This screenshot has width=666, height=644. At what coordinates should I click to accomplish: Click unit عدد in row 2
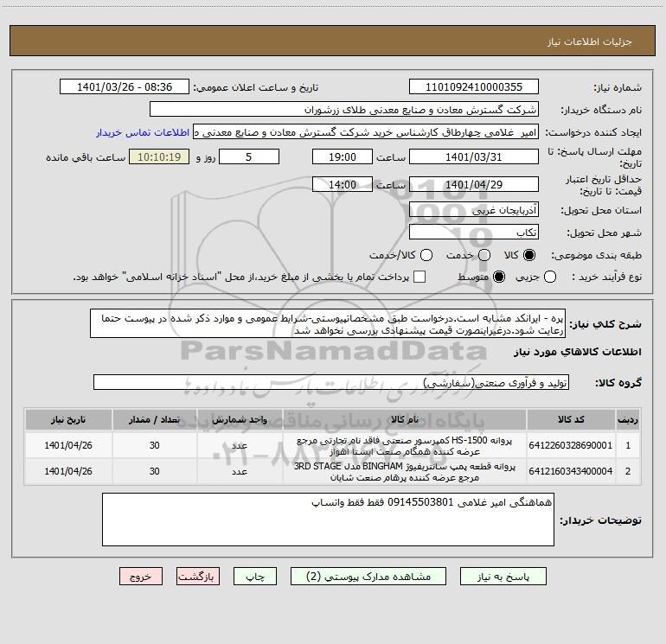coord(240,472)
